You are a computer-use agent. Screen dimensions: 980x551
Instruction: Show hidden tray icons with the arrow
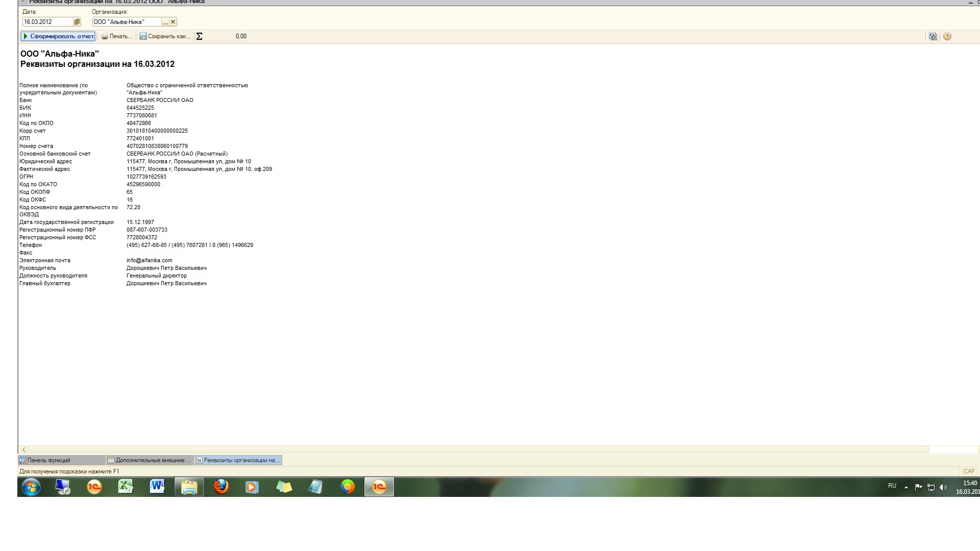[x=906, y=487]
